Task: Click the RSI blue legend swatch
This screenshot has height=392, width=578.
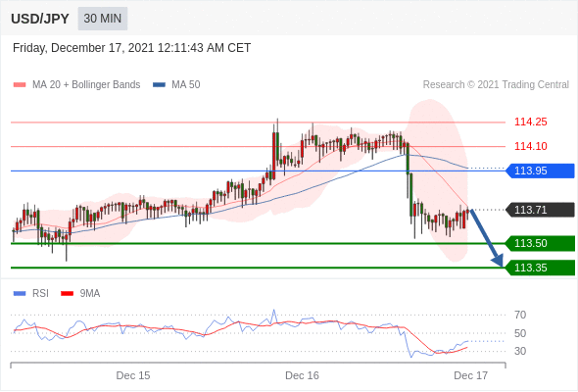Action: click(x=20, y=294)
